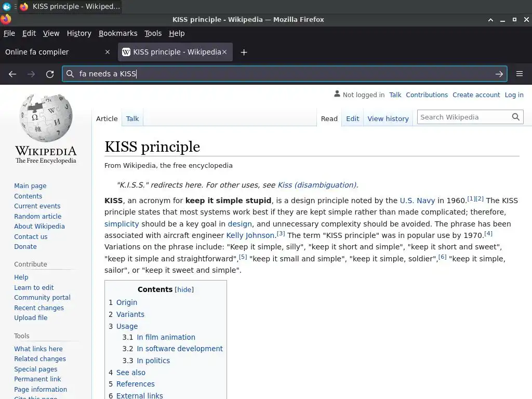Open Current events in the sidebar
The width and height of the screenshot is (532, 399).
point(37,206)
